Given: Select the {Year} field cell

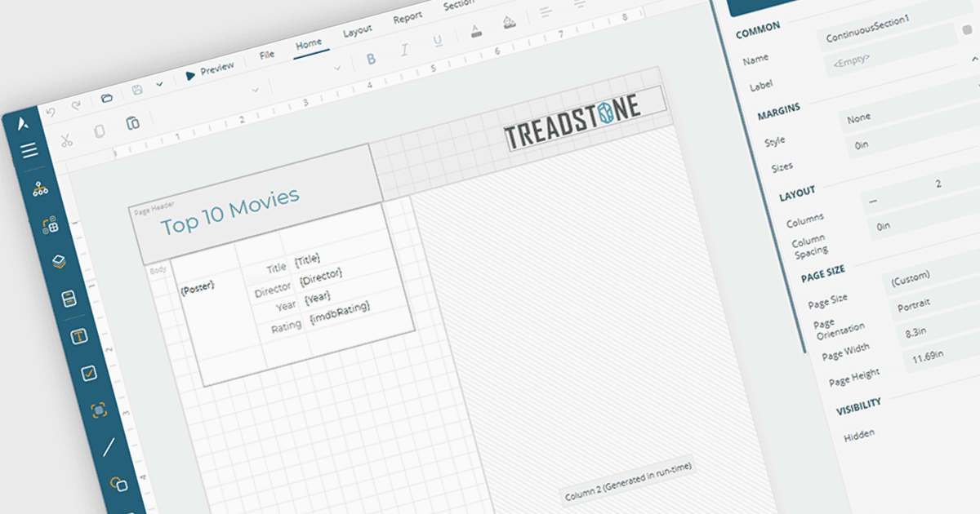Looking at the screenshot, I should click(317, 299).
